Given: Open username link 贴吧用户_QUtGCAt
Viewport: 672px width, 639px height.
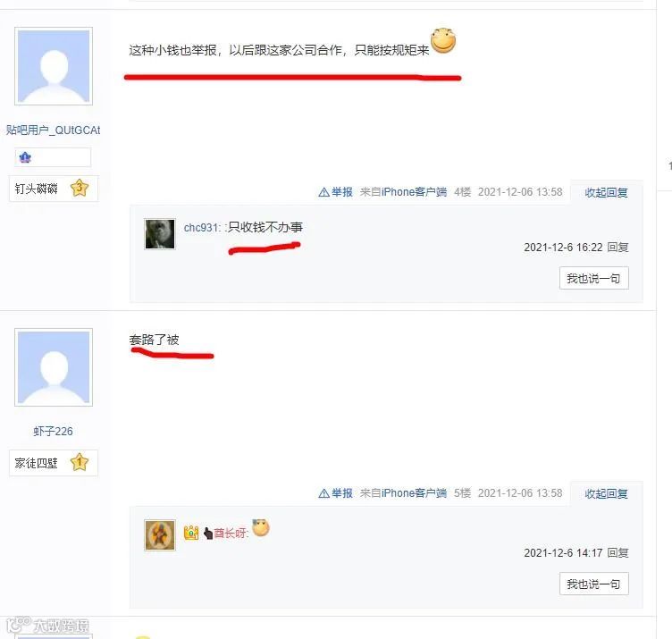Looking at the screenshot, I should 53,130.
